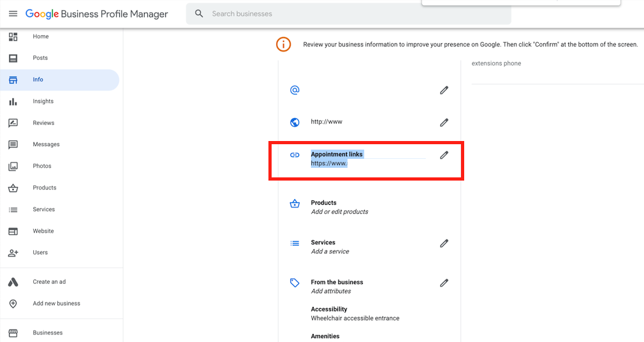This screenshot has width=644, height=342.
Task: Edit the website URL with pencil
Action: (x=444, y=123)
